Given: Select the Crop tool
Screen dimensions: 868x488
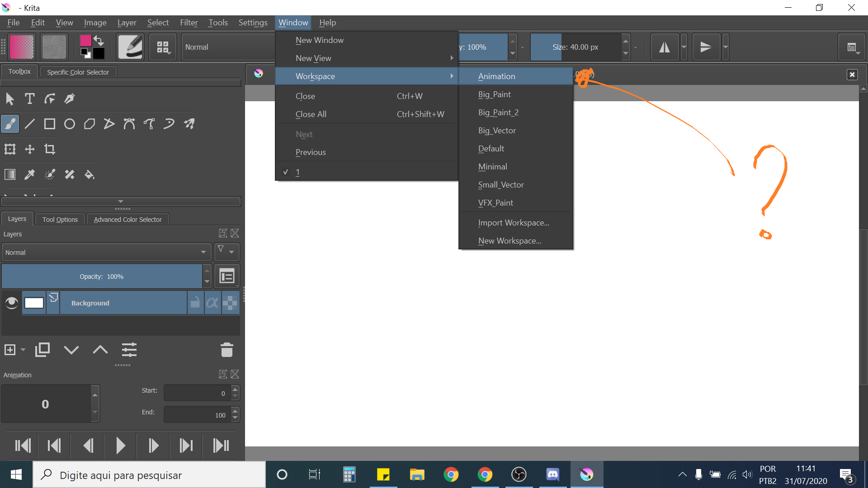Looking at the screenshot, I should point(50,149).
